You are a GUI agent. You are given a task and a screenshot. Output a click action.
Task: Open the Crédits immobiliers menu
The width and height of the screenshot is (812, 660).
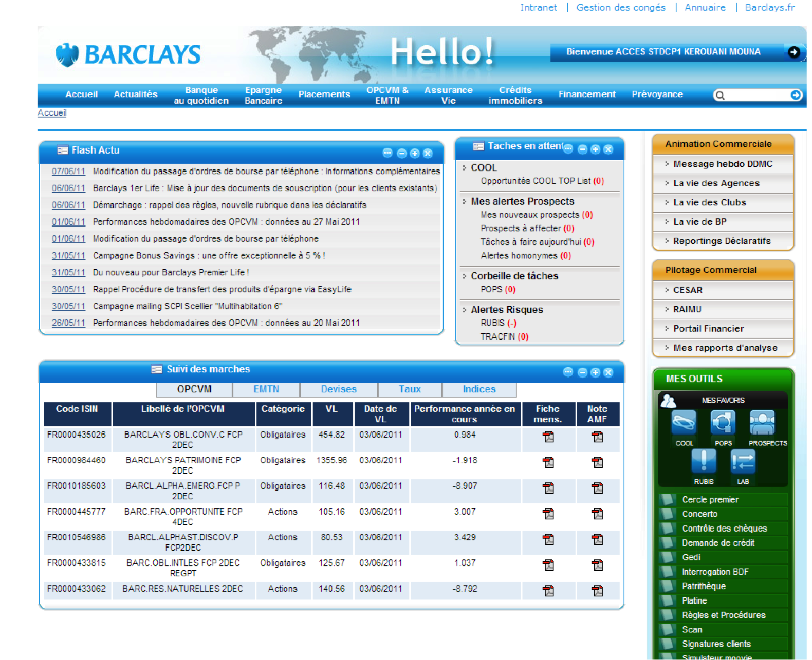[x=515, y=96]
